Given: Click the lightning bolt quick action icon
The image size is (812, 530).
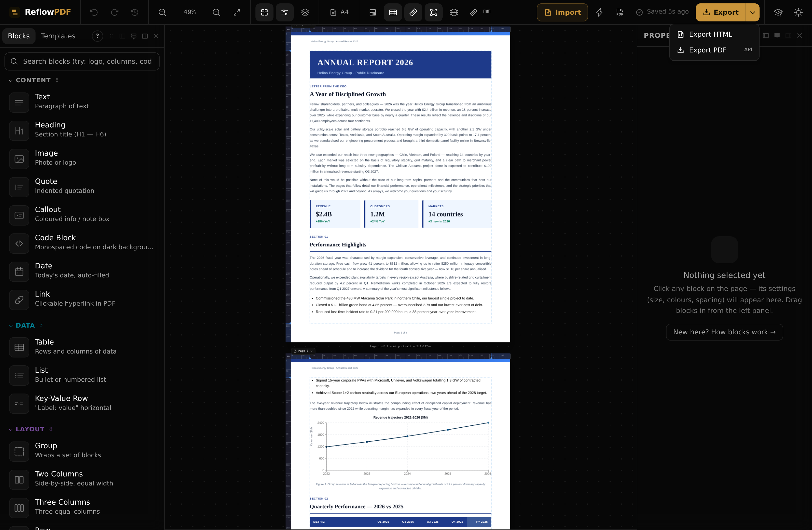Looking at the screenshot, I should coord(599,12).
